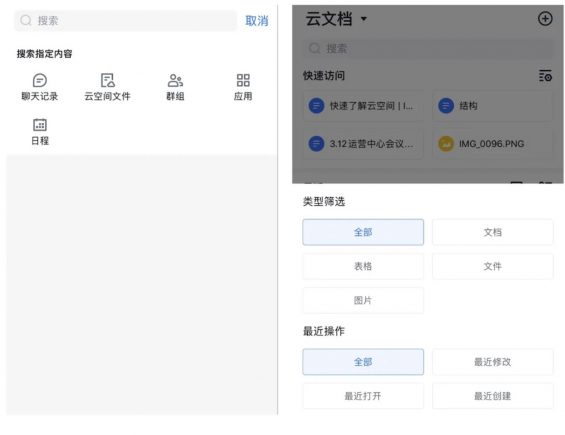Screen dimensions: 565x435
Task: Filter by 最近打开
Action: 363,396
